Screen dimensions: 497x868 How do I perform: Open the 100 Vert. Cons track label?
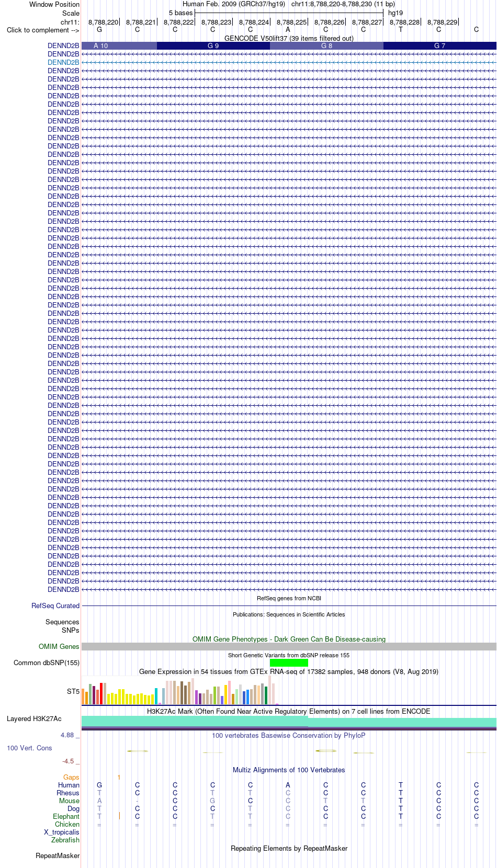(29, 748)
